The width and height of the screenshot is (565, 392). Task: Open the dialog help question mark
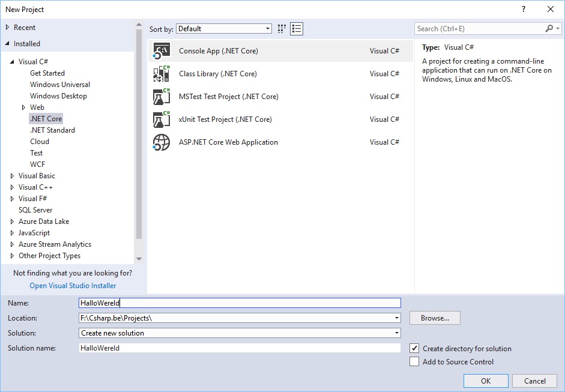523,10
